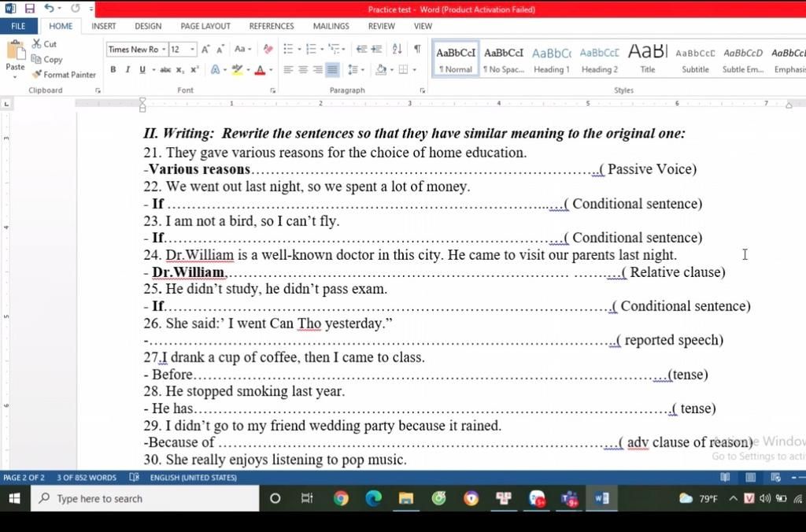Image resolution: width=806 pixels, height=532 pixels.
Task: Open Microsoft Teams from the taskbar
Action: click(x=569, y=498)
